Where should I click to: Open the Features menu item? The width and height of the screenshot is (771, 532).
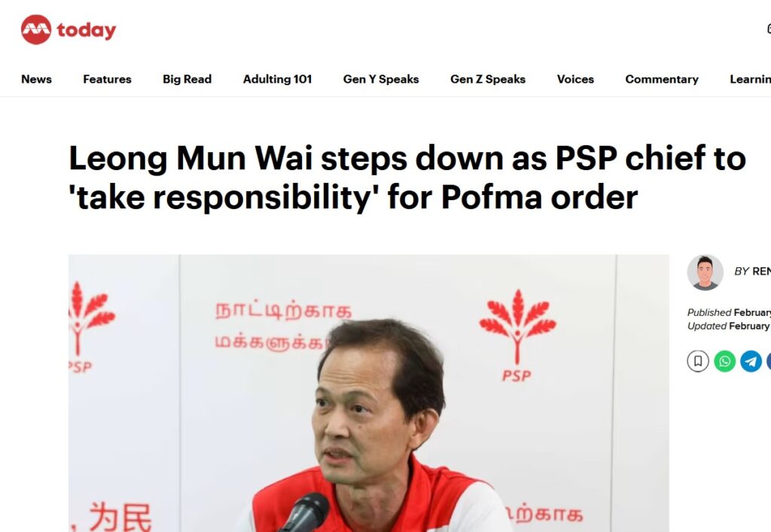107,79
